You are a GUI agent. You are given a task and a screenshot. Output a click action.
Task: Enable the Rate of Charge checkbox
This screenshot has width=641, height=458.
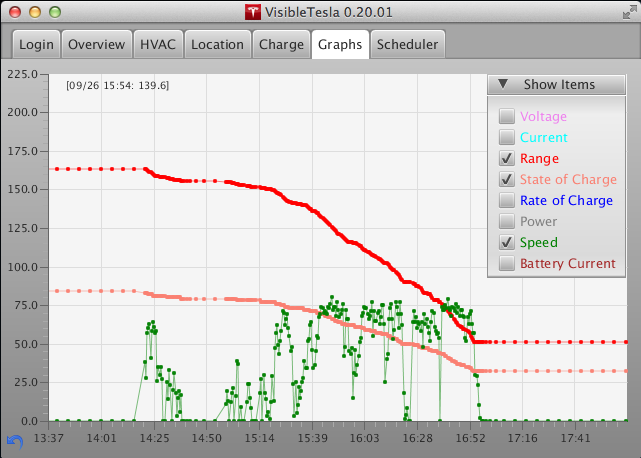click(507, 200)
